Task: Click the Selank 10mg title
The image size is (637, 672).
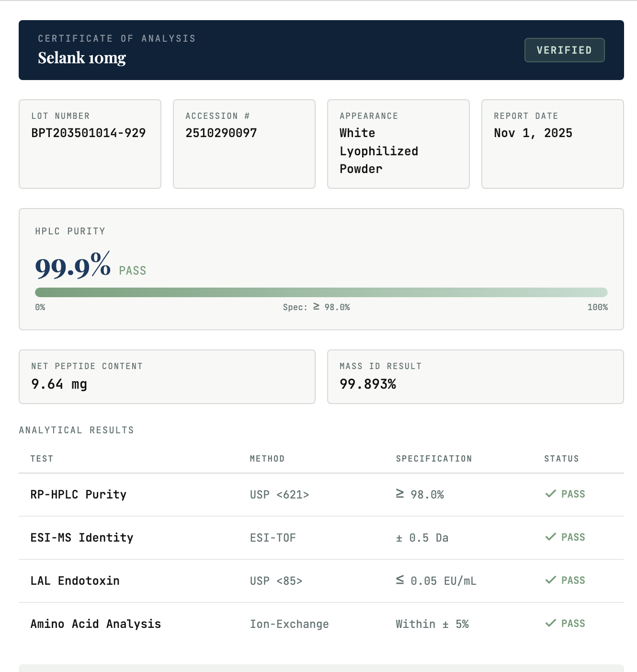Action: (x=82, y=58)
